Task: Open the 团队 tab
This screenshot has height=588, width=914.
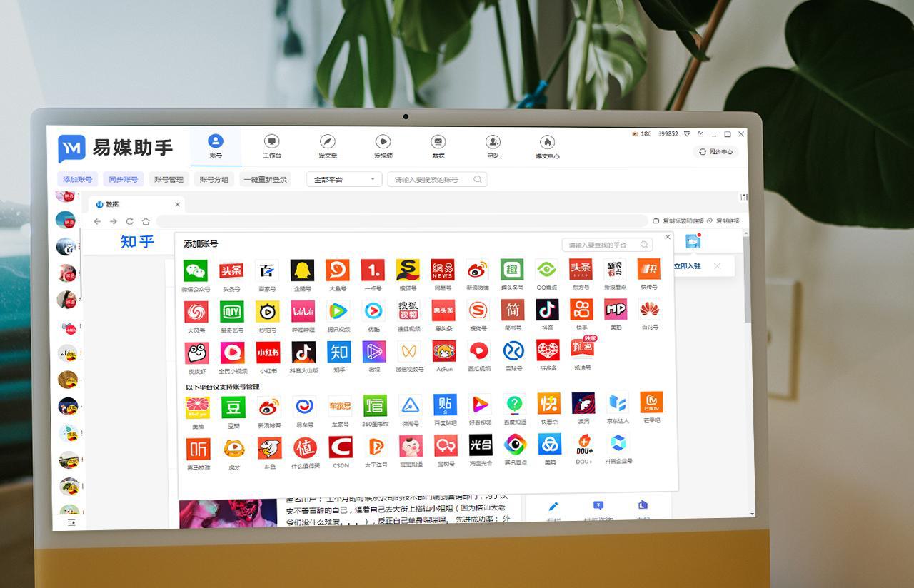Action: [x=493, y=146]
